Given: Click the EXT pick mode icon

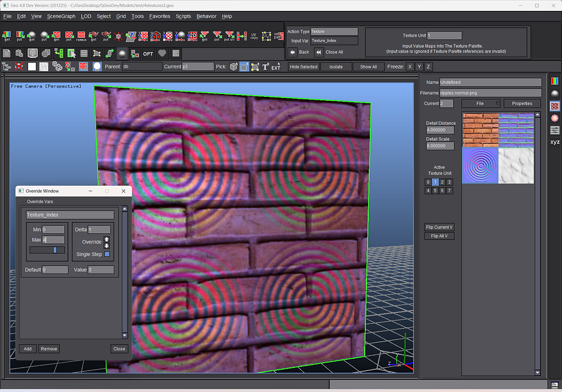Looking at the screenshot, I should click(x=276, y=66).
